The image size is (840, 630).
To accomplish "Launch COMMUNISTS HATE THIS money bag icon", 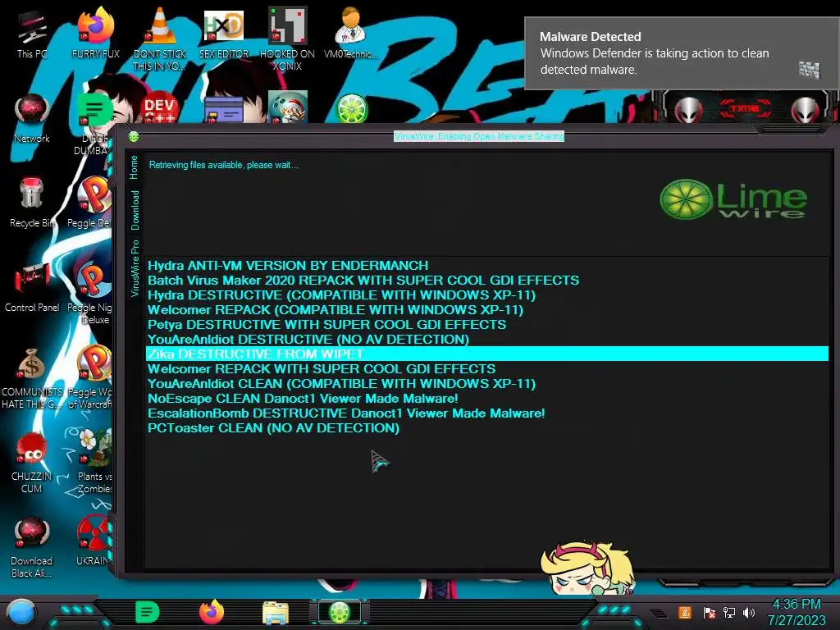I will pyautogui.click(x=32, y=379).
